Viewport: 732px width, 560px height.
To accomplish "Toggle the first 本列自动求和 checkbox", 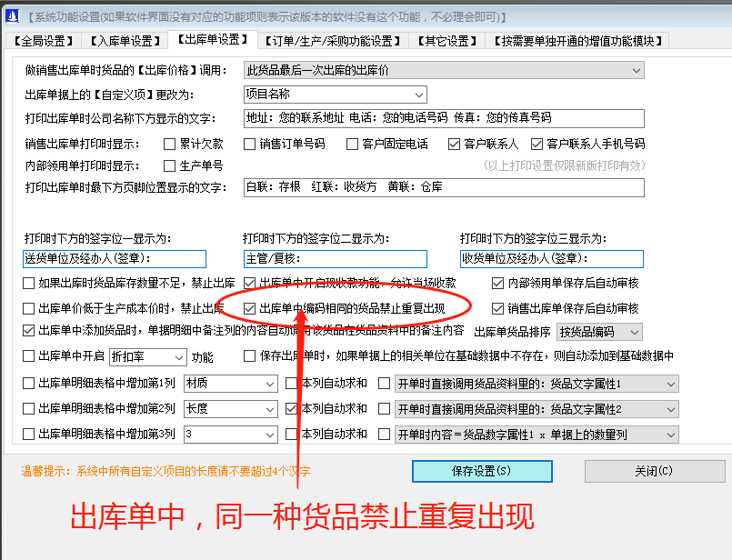I will coord(291,384).
